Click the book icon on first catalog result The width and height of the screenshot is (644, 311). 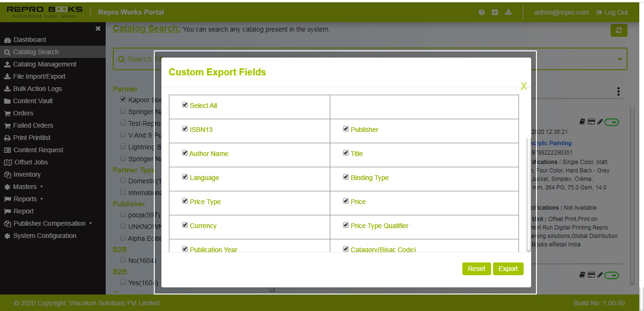click(x=583, y=122)
